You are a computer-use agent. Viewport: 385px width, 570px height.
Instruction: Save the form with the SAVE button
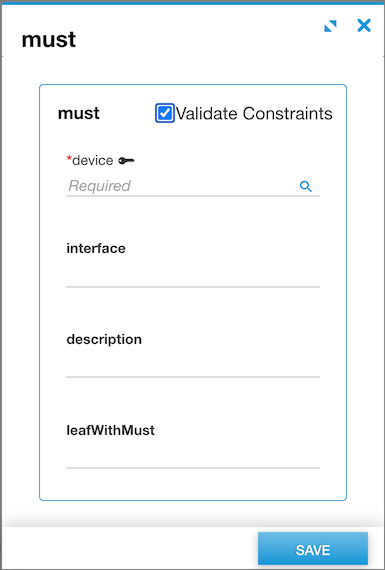click(x=313, y=550)
